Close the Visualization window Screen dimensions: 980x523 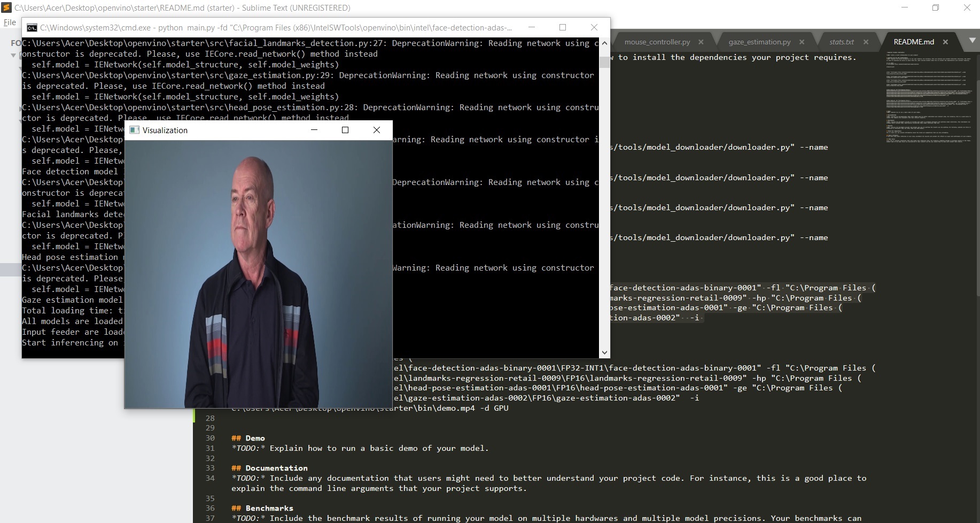377,130
